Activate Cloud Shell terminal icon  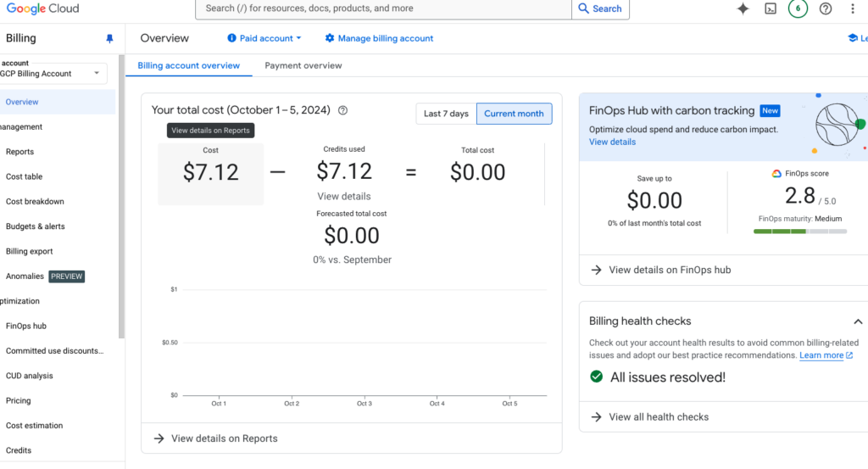click(x=771, y=8)
